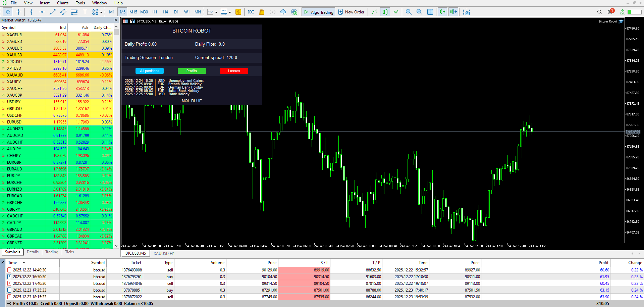
Task: Sort Market Watch by Bid column
Action: (x=56, y=28)
